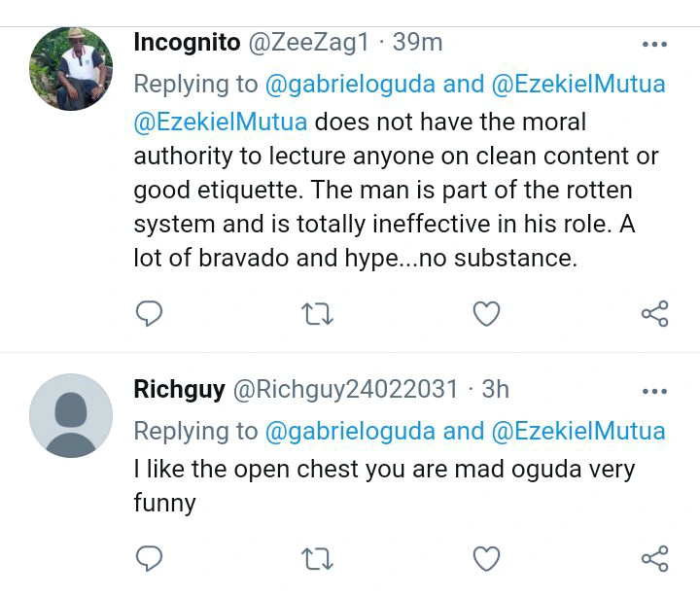Viewport: 700px width, 597px height.
Task: Share Incognito's tweet
Action: coord(654,313)
